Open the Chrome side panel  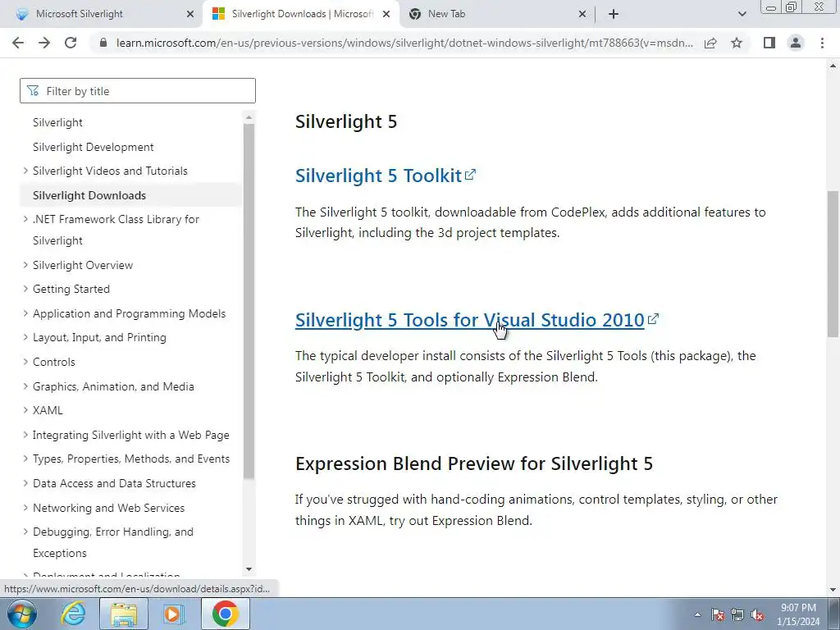pos(769,43)
